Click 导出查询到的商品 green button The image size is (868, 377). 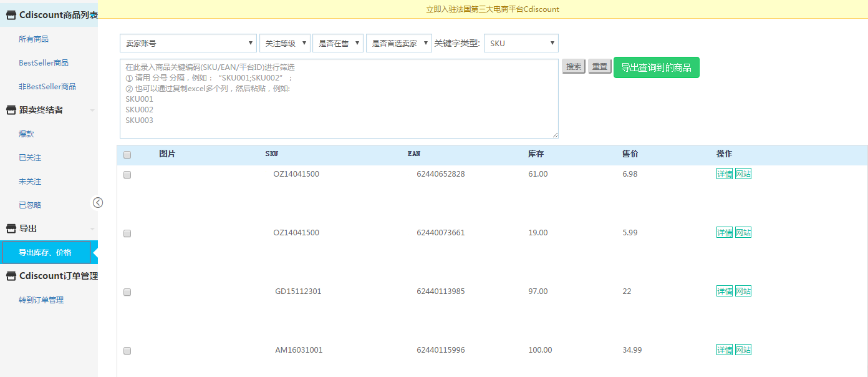click(x=657, y=67)
